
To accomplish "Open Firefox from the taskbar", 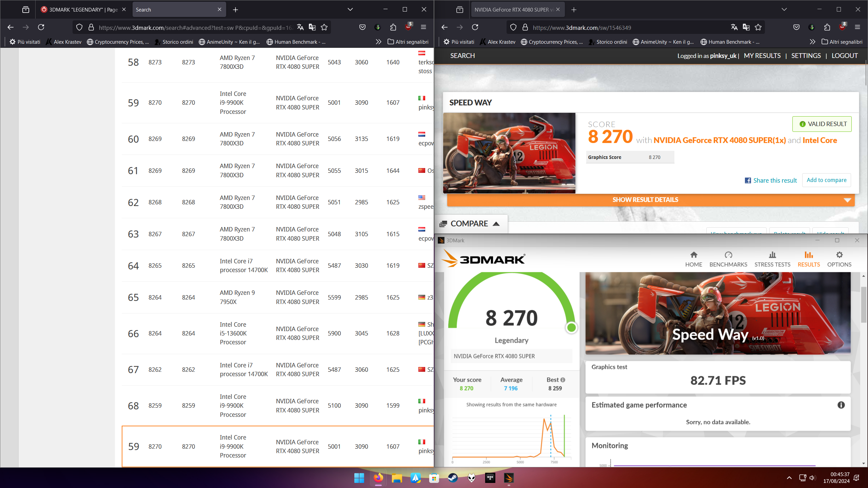I will 378,478.
